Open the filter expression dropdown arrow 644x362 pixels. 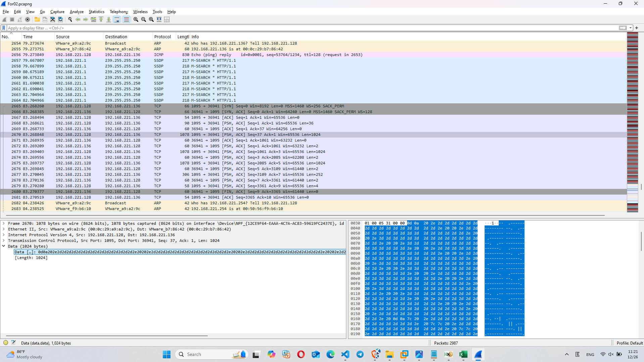pos(630,28)
